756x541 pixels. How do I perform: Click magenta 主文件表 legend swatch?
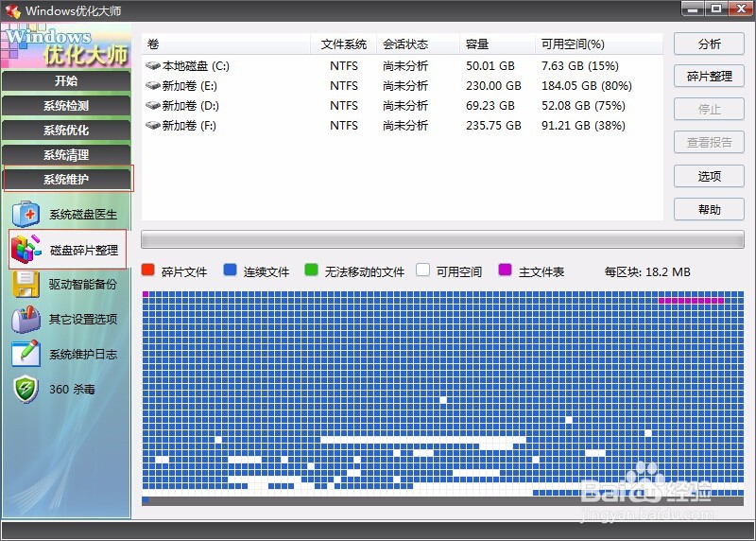505,270
